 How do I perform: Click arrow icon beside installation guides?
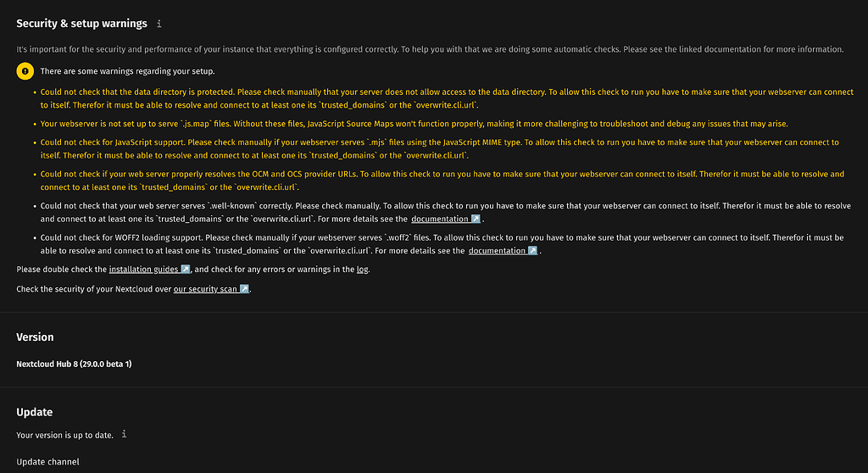(185, 270)
